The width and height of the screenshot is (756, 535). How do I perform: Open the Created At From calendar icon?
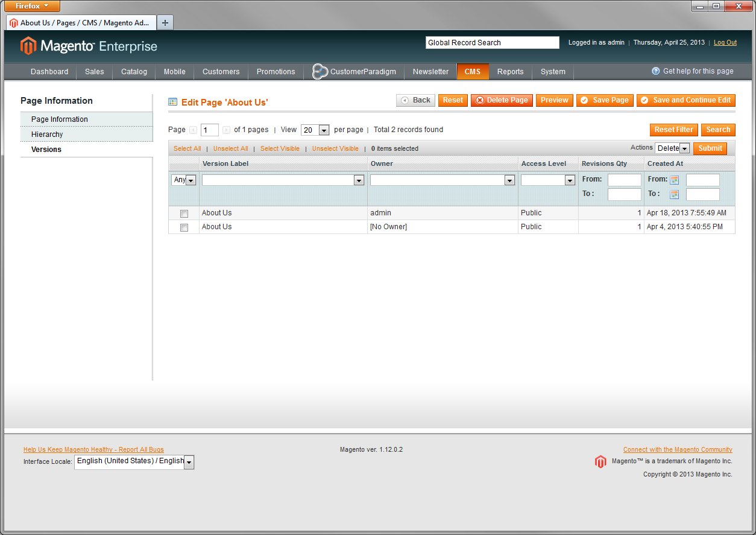tap(675, 180)
